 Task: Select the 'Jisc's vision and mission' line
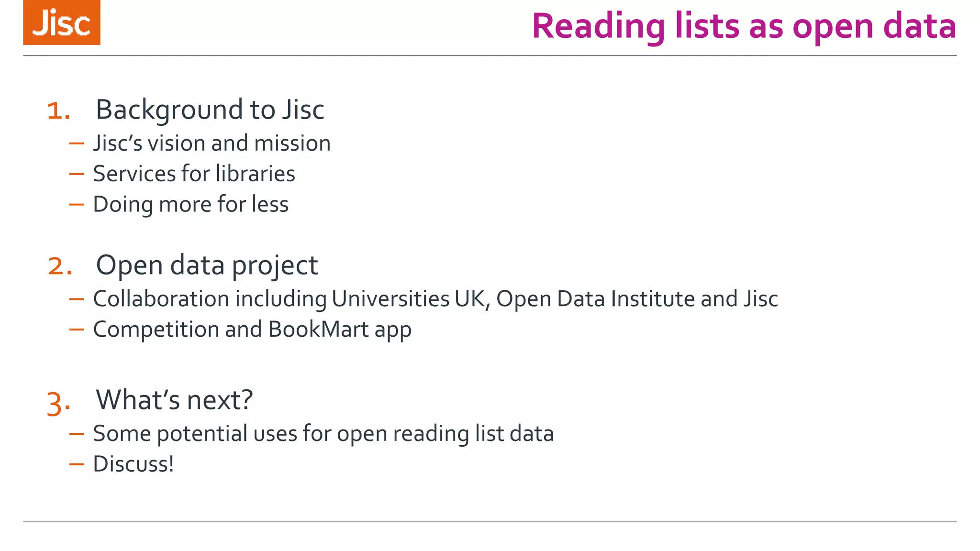coord(212,143)
